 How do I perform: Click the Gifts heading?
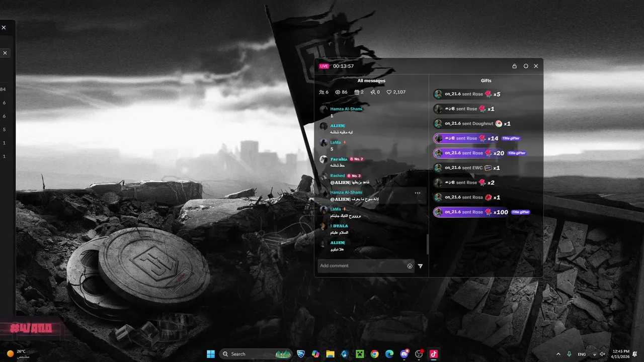pyautogui.click(x=486, y=80)
